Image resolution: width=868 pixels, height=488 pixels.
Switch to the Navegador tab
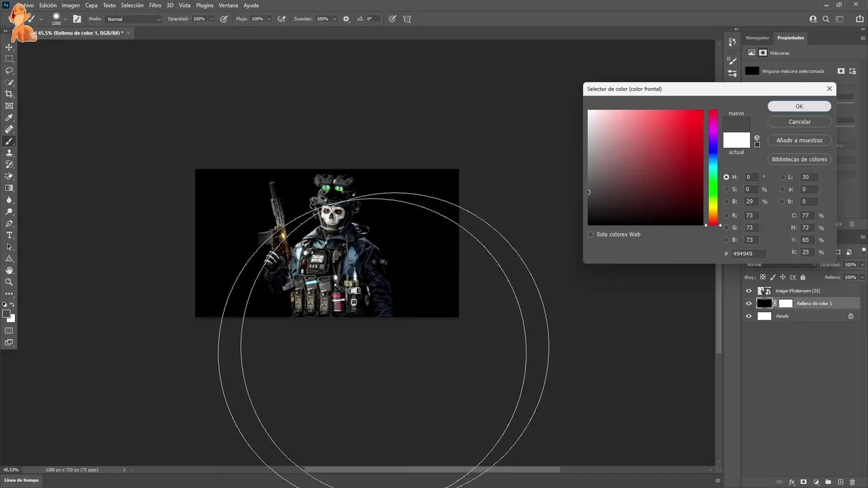pyautogui.click(x=757, y=38)
